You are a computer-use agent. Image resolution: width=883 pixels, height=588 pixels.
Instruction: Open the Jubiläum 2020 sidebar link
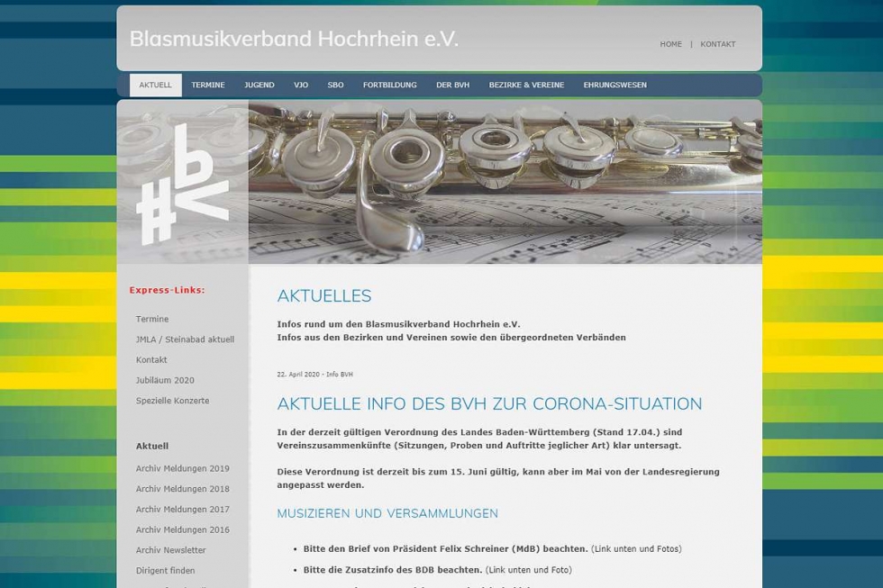tap(165, 380)
